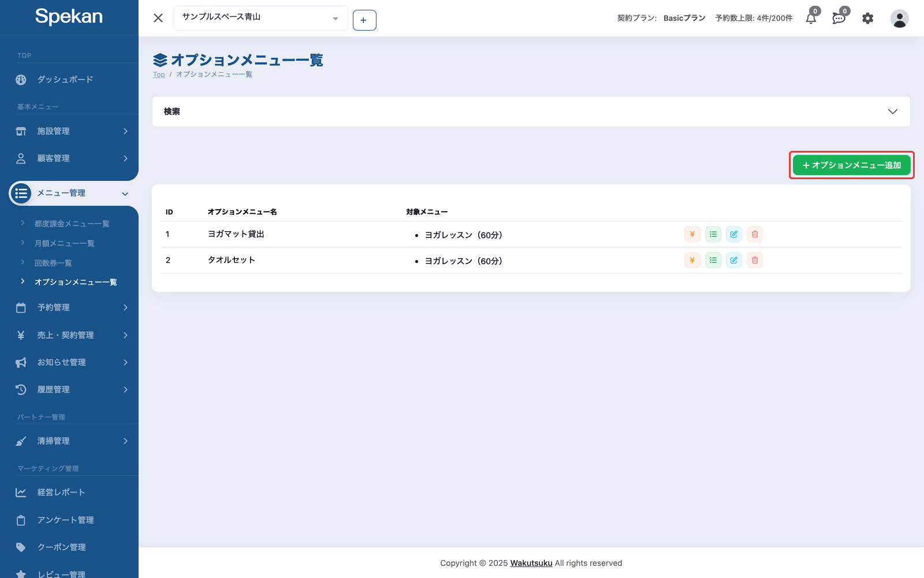Screen dimensions: 924x578
Task: Click the plus button beside facility selector
Action: 364,20
